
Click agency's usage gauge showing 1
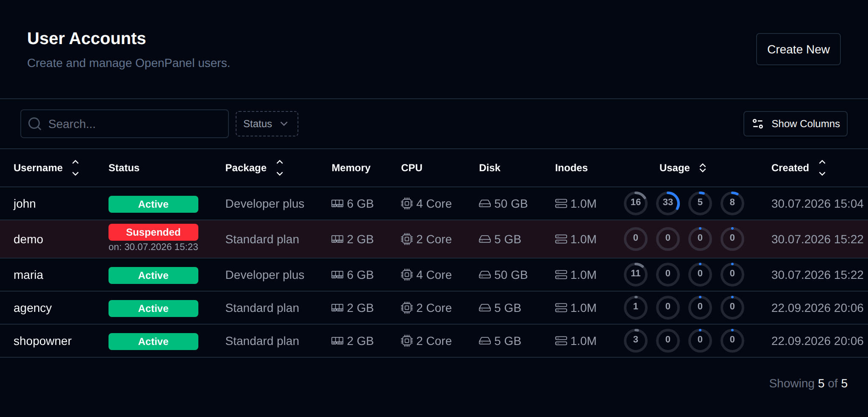(x=636, y=308)
